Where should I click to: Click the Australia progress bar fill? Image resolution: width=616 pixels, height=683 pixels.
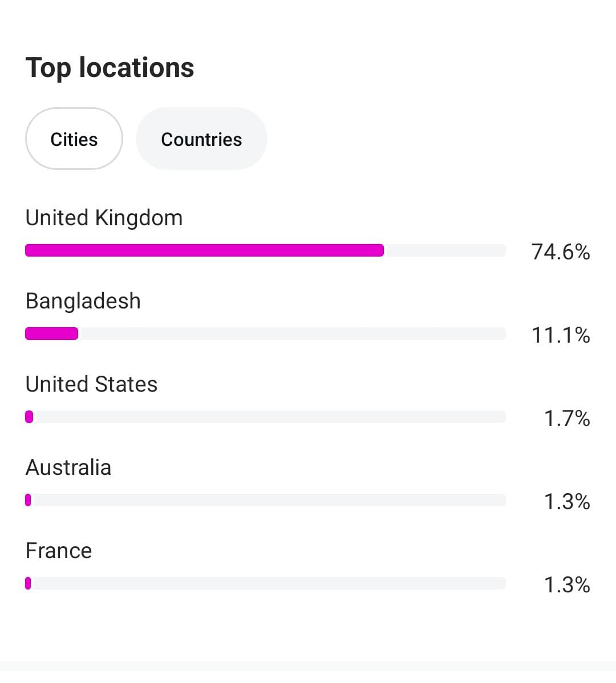click(28, 500)
